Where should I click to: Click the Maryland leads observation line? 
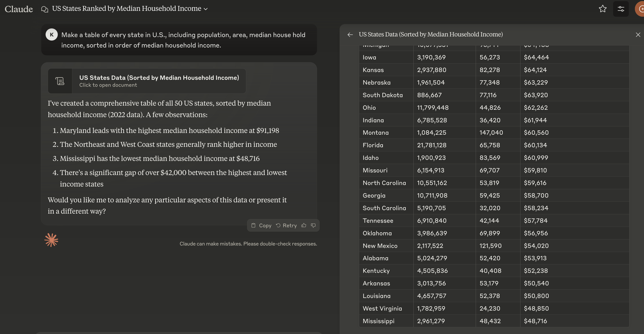(x=169, y=131)
